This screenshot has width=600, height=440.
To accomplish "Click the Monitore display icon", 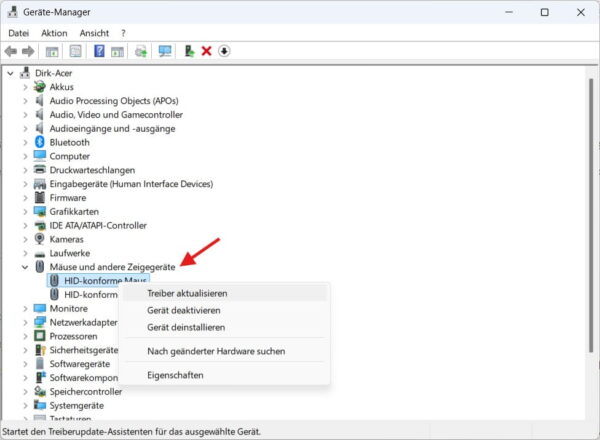I will click(x=39, y=308).
